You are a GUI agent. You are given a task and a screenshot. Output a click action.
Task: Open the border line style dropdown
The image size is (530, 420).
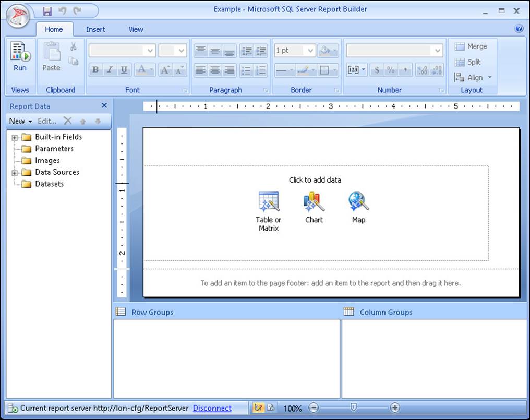[285, 70]
